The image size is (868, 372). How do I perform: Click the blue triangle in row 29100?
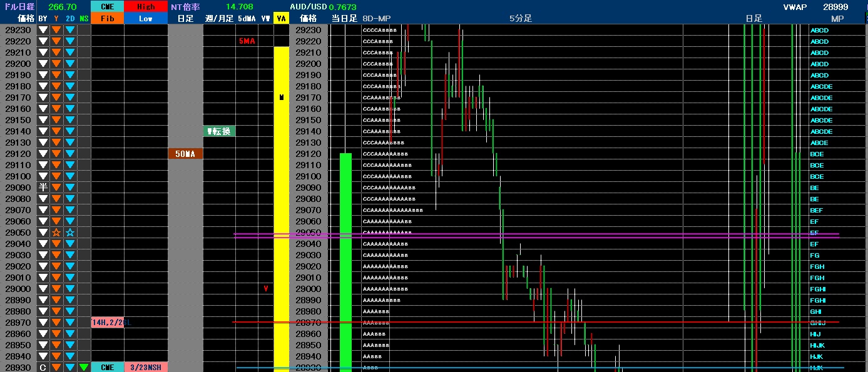click(x=70, y=176)
